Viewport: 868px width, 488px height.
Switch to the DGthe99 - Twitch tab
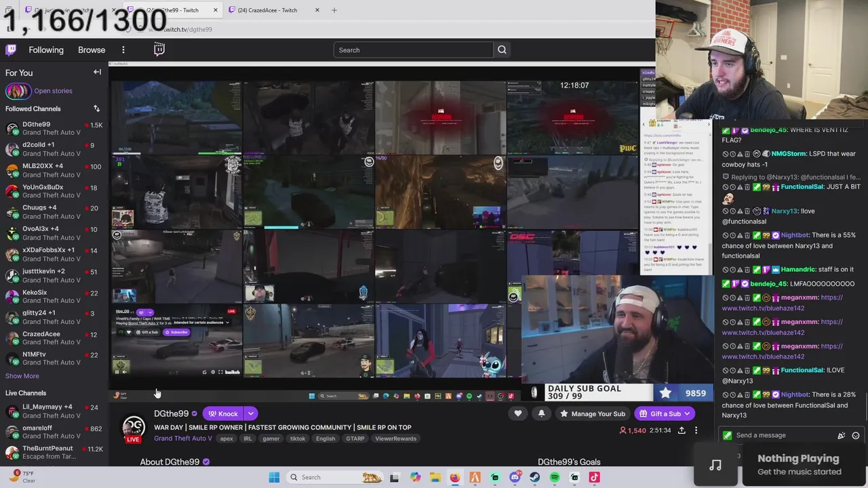180,10
